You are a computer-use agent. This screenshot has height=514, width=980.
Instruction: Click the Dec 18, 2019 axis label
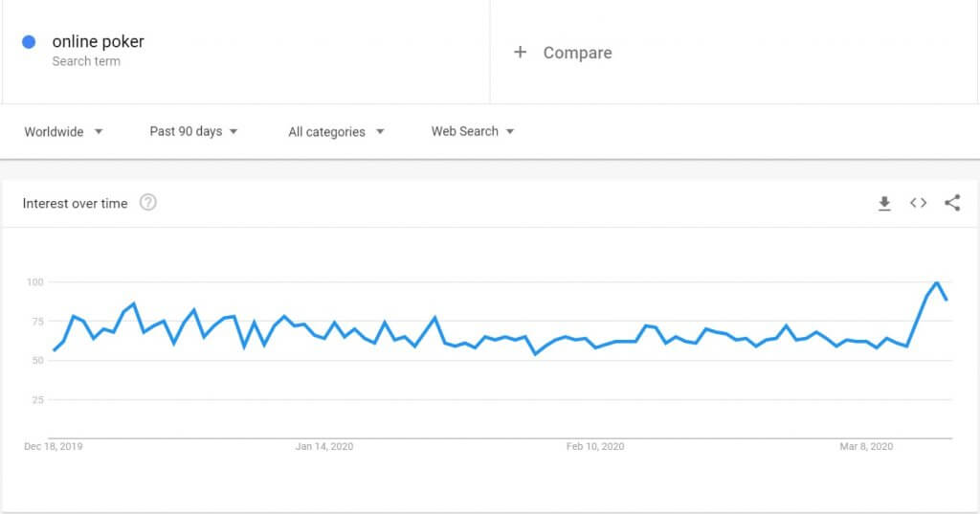(54, 446)
